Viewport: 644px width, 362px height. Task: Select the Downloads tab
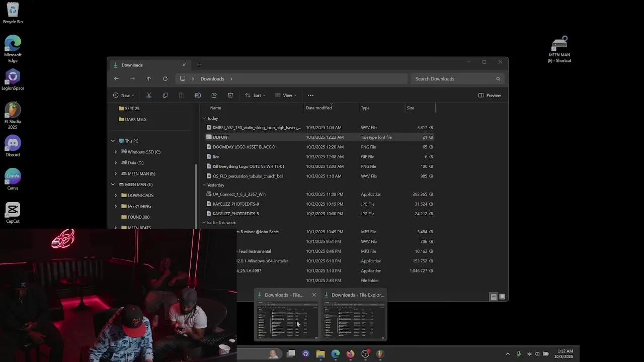(x=149, y=65)
